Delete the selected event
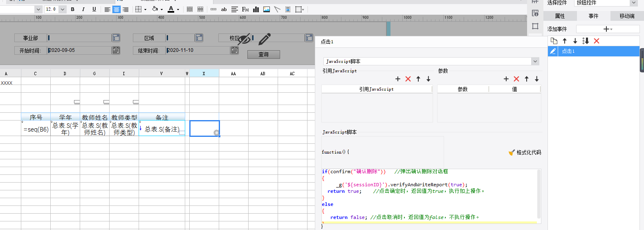 597,41
